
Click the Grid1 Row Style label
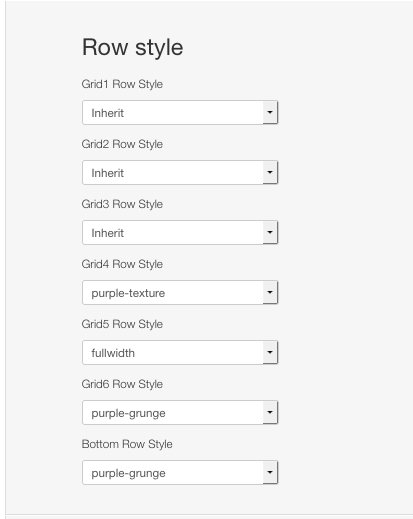[x=122, y=84]
